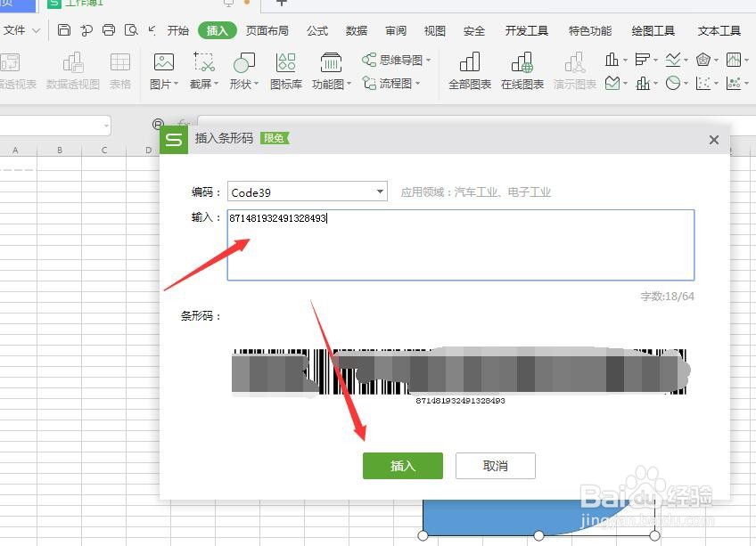Open 在线图表 online charts
The height and width of the screenshot is (546, 756).
tap(522, 71)
